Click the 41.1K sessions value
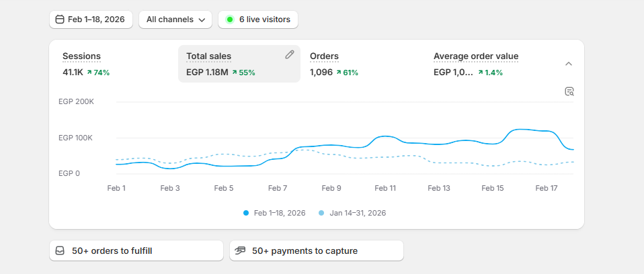 pyautogui.click(x=73, y=73)
